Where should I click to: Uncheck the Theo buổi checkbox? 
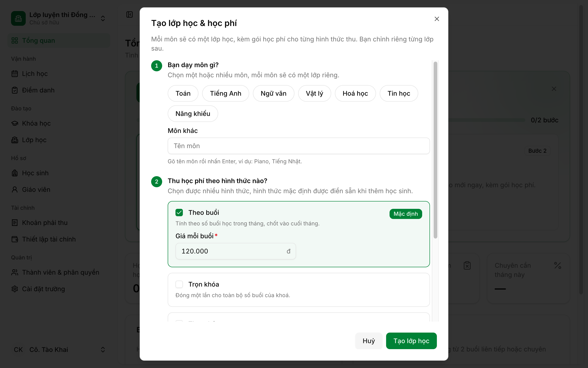click(x=179, y=213)
